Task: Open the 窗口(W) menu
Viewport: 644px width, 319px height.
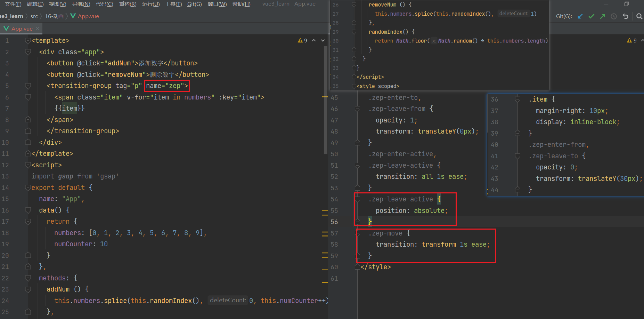Action: 217,4
